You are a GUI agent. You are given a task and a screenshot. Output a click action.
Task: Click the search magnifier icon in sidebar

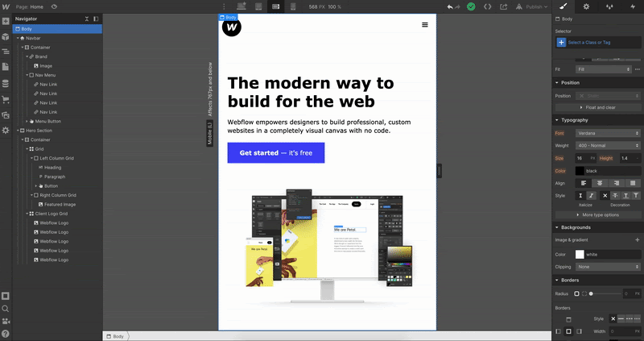(6, 309)
